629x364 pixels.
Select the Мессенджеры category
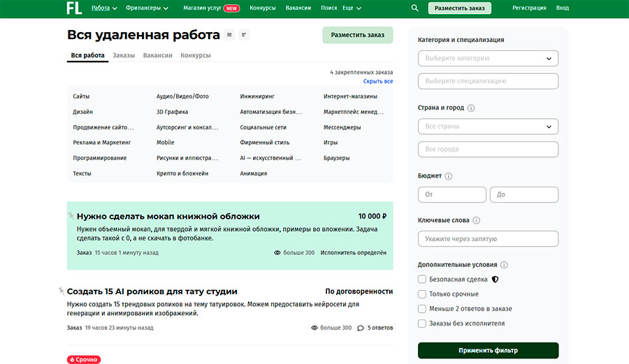tap(342, 127)
